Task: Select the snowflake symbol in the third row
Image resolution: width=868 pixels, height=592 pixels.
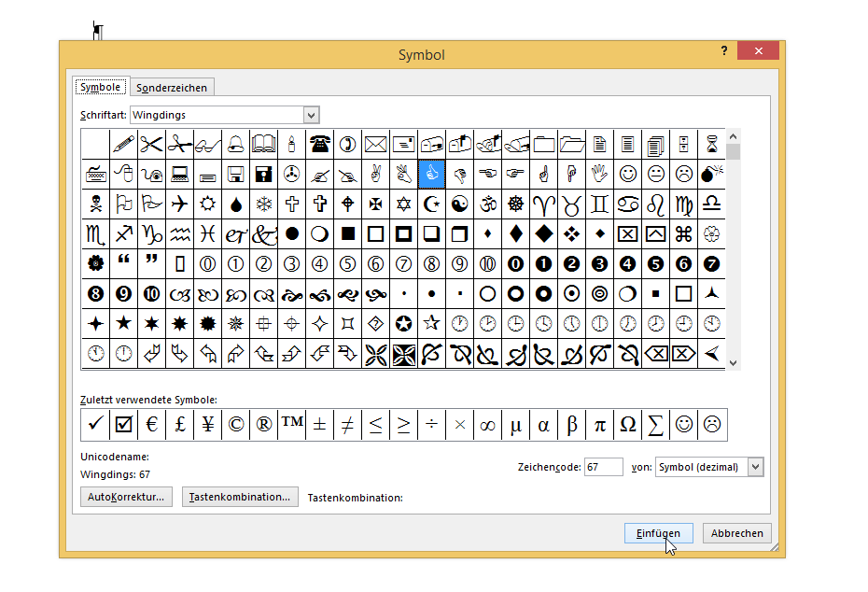Action: click(x=264, y=204)
